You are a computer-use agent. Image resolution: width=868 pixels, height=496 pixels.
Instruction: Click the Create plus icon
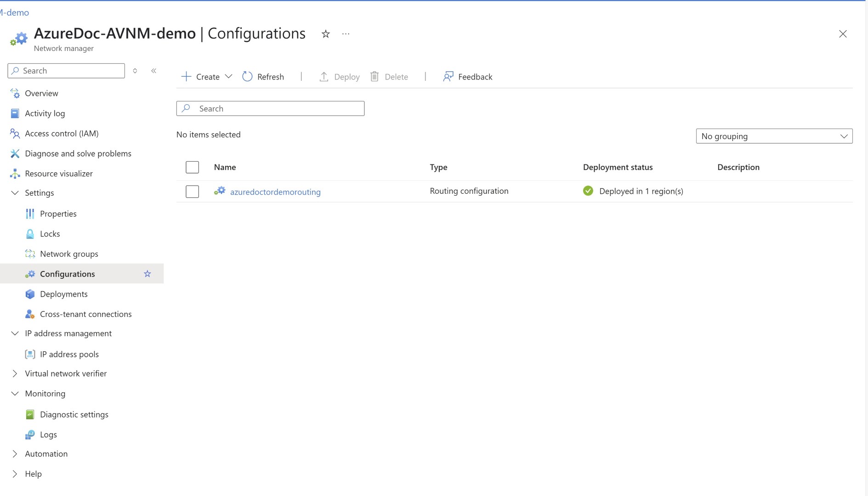click(186, 77)
